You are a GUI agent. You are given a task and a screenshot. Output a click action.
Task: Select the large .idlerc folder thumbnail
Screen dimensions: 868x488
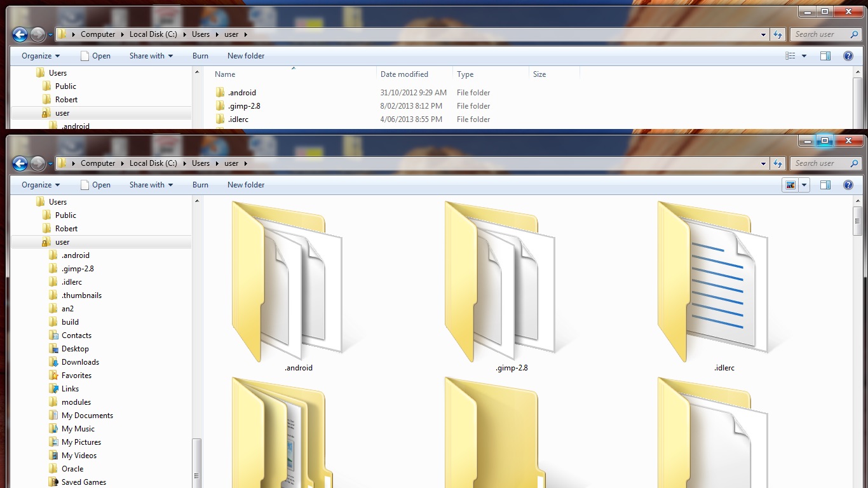click(712, 283)
